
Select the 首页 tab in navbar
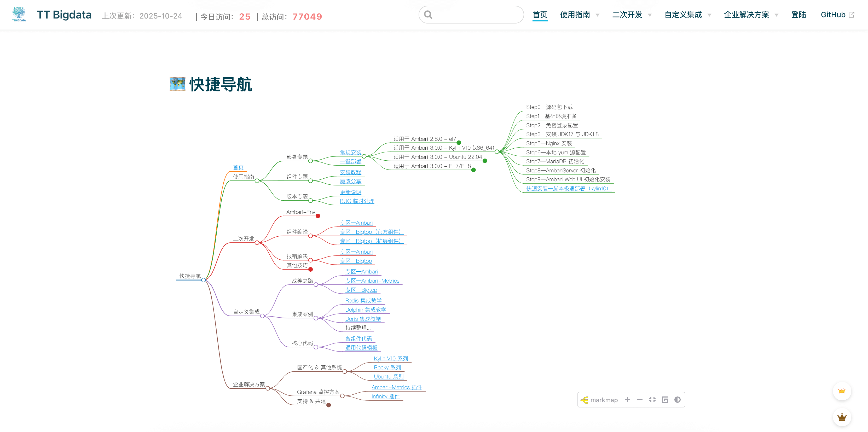tap(540, 15)
